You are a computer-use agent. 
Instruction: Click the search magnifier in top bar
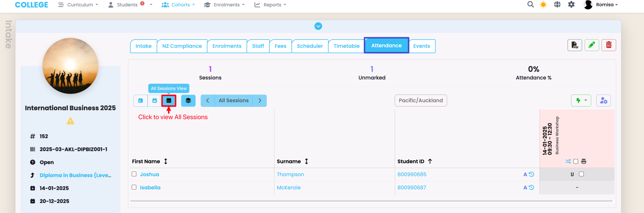530,5
